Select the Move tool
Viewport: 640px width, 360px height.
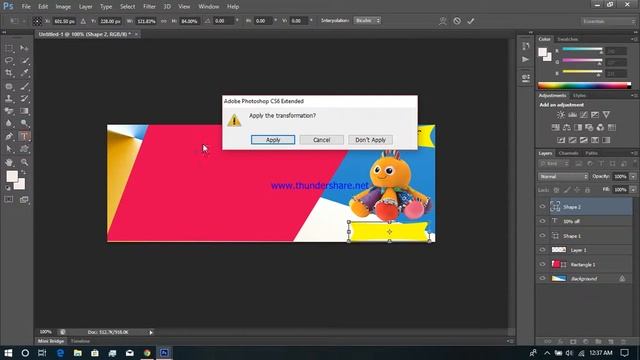(x=24, y=48)
